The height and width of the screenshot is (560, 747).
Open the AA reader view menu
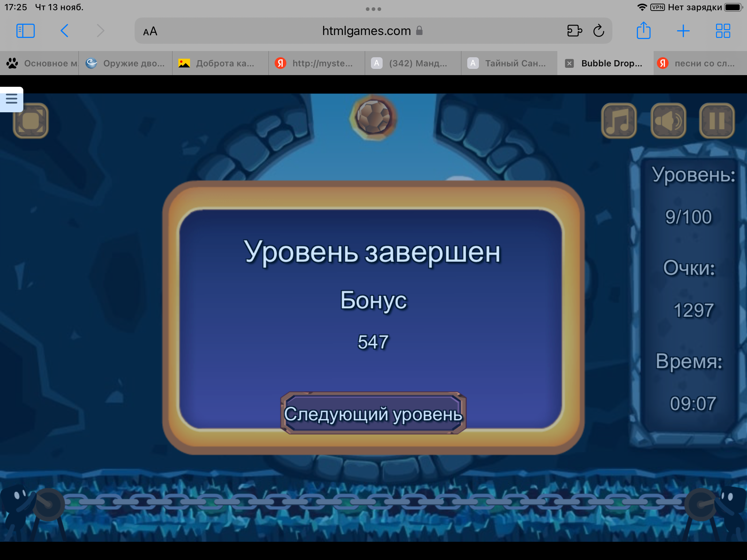coord(150,31)
